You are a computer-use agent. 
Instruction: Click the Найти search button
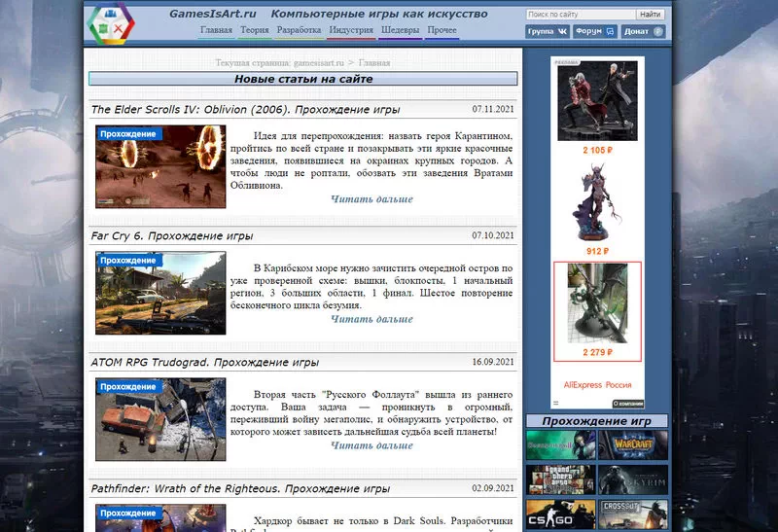tap(650, 15)
